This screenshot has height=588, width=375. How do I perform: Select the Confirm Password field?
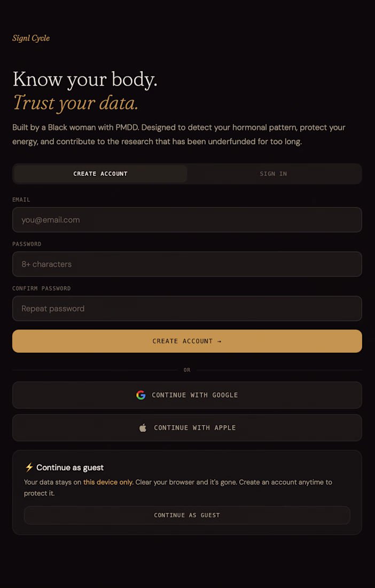[187, 308]
